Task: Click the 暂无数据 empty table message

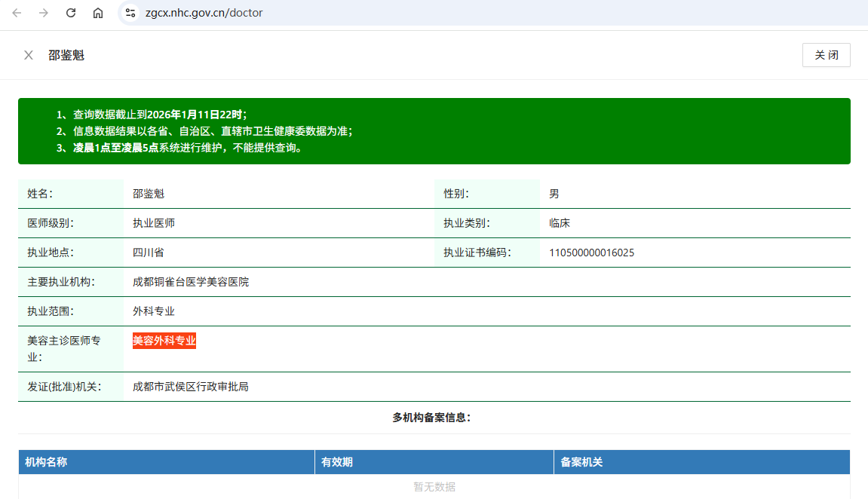Action: (x=434, y=487)
